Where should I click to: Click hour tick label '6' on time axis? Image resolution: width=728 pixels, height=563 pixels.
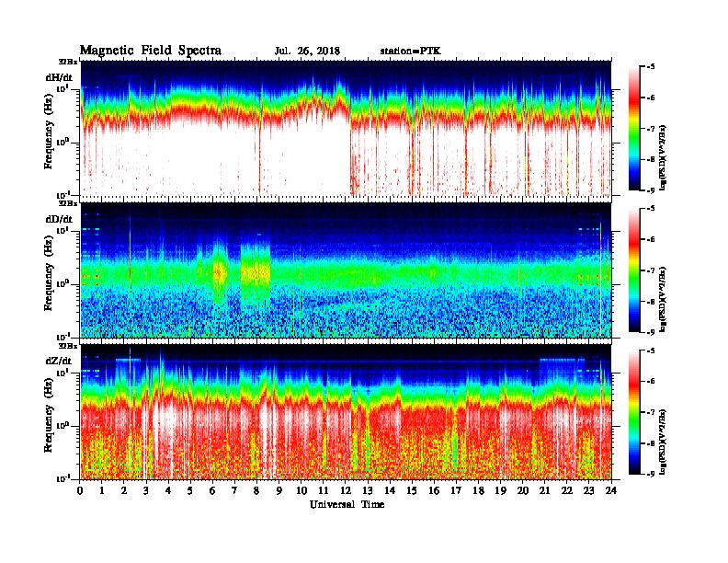pyautogui.click(x=212, y=490)
